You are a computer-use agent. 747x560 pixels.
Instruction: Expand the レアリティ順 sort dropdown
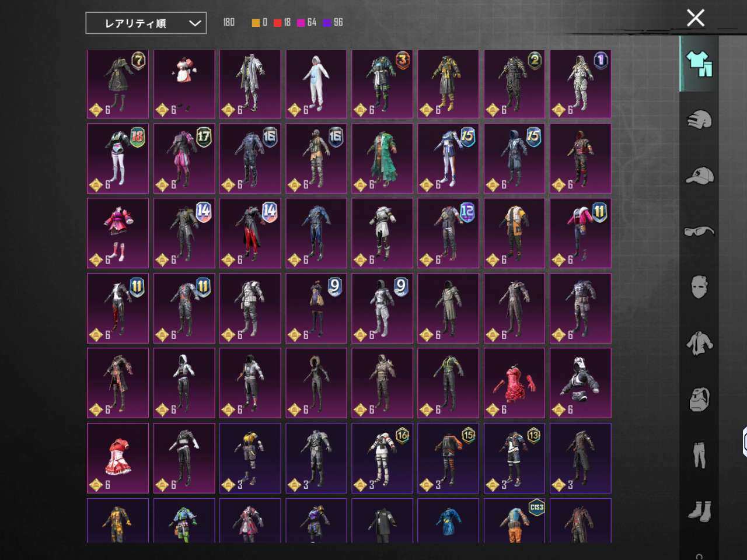pos(146,23)
